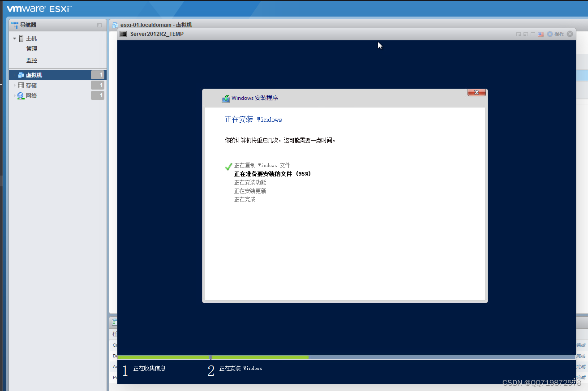Viewport: 588px width, 391px height.
Task: Click the Server2012R2_TEMP console title
Action: coord(157,34)
